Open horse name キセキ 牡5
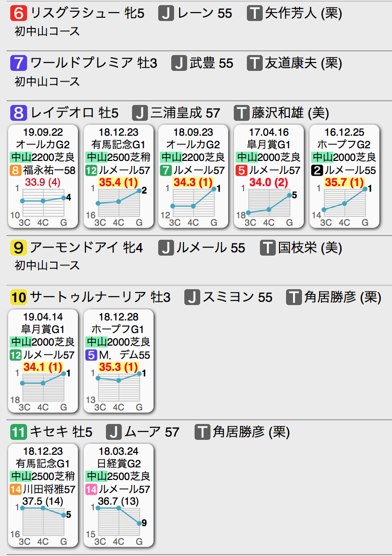This screenshot has height=556, width=392. pyautogui.click(x=61, y=432)
